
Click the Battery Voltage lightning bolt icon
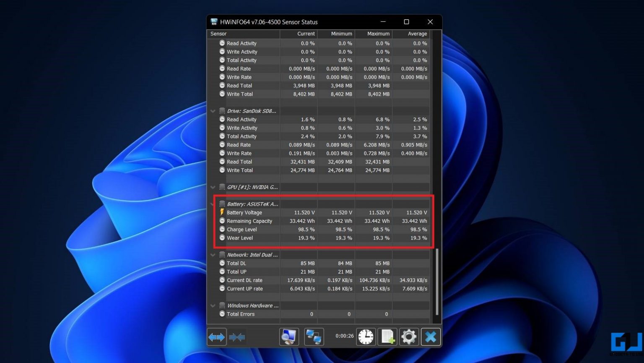[x=222, y=212]
